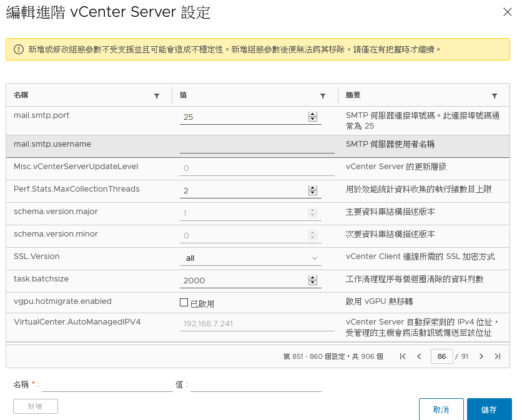Image resolution: width=522 pixels, height=420 pixels.
Task: Click '次要資料庫結構描述版本' summary text
Action: [390, 234]
